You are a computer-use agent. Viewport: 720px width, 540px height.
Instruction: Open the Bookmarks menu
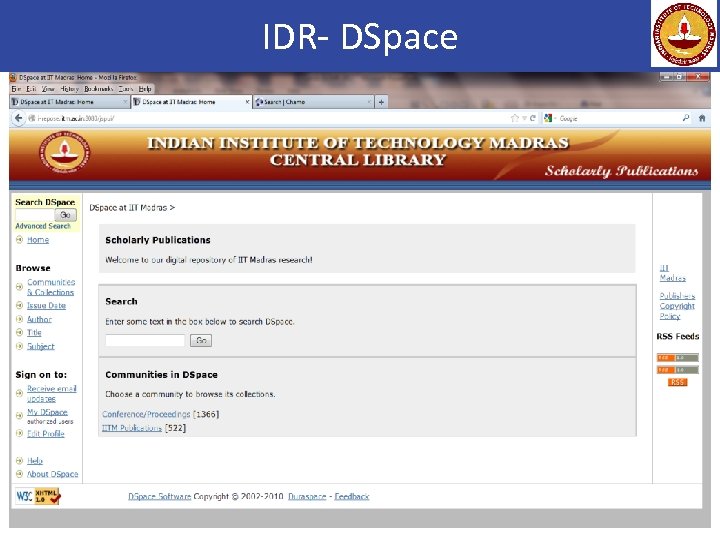[99, 89]
